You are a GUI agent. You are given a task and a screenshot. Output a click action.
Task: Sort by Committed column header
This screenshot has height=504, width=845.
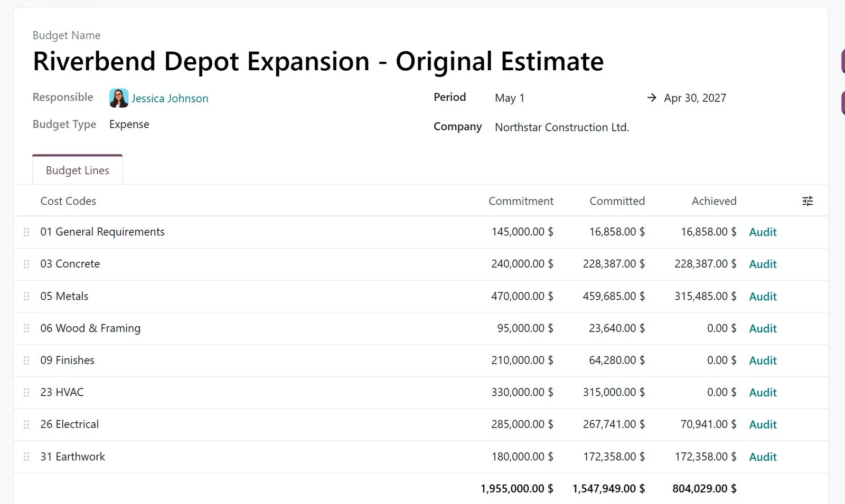tap(617, 201)
